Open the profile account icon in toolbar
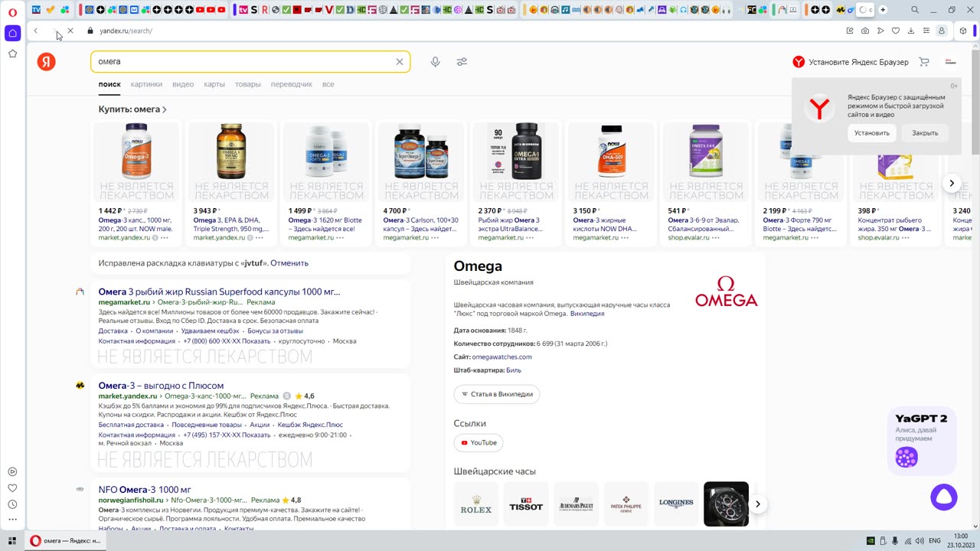Viewport: 980px width, 551px height. (942, 31)
